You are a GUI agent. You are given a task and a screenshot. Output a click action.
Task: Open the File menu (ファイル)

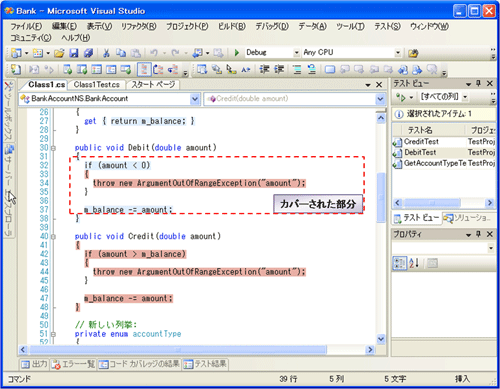26,26
